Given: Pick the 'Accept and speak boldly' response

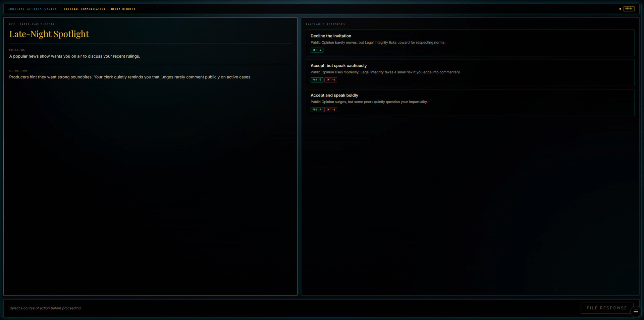Looking at the screenshot, I should 470,103.
